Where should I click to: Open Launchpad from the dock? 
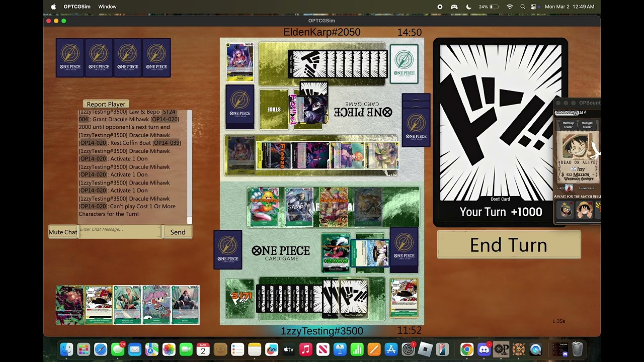(84, 349)
